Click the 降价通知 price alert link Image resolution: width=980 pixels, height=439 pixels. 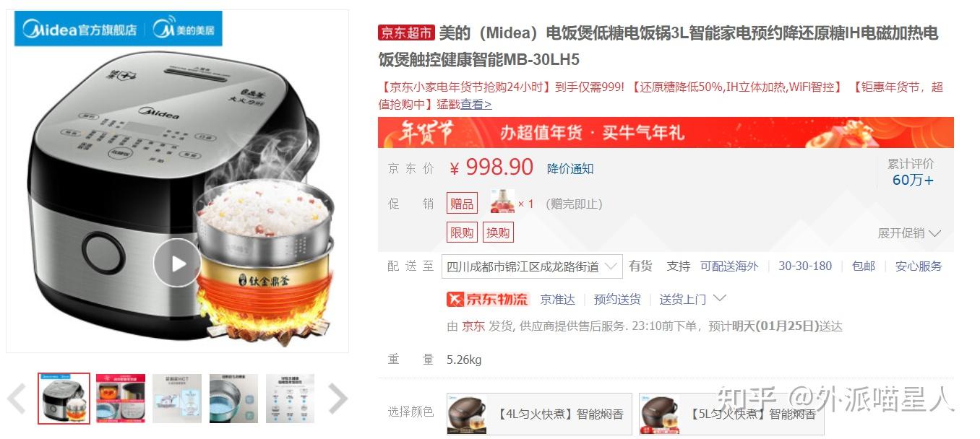coord(570,168)
